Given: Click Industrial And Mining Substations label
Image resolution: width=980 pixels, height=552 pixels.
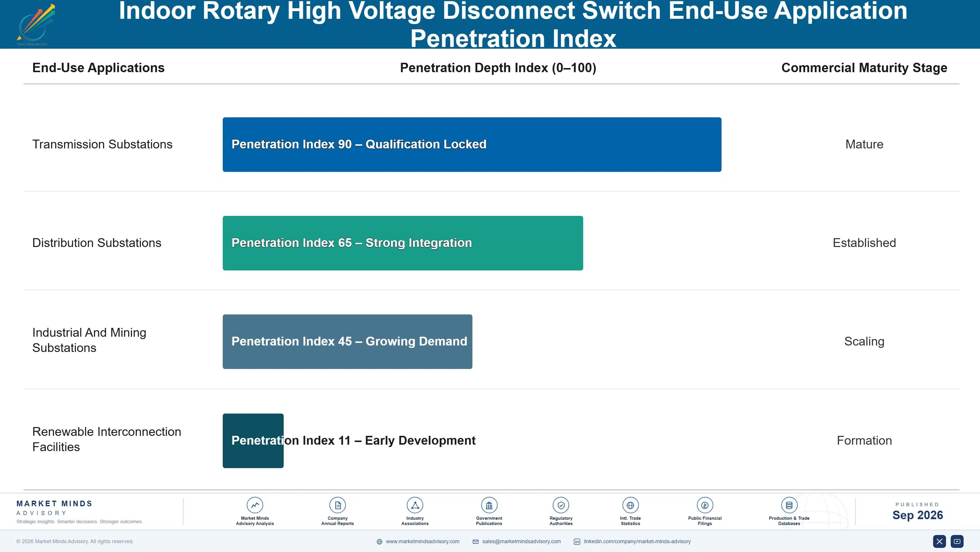Looking at the screenshot, I should 89,340.
